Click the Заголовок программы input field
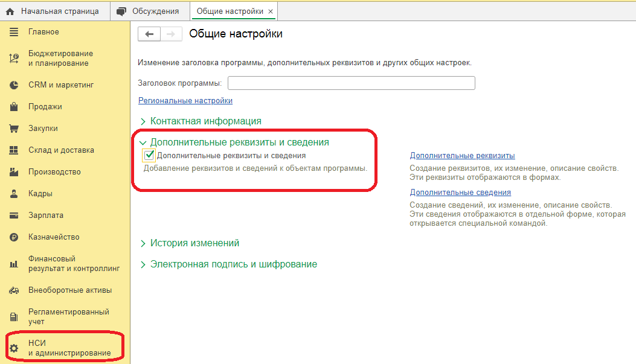636x364 pixels. tap(352, 83)
